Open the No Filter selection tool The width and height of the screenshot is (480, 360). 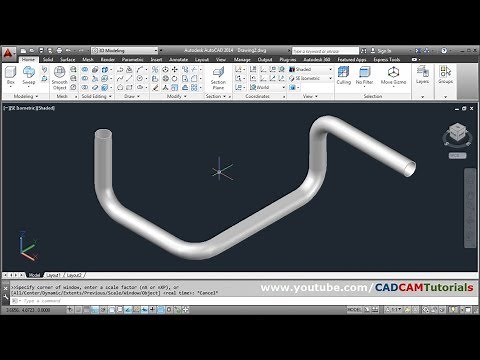(364, 76)
